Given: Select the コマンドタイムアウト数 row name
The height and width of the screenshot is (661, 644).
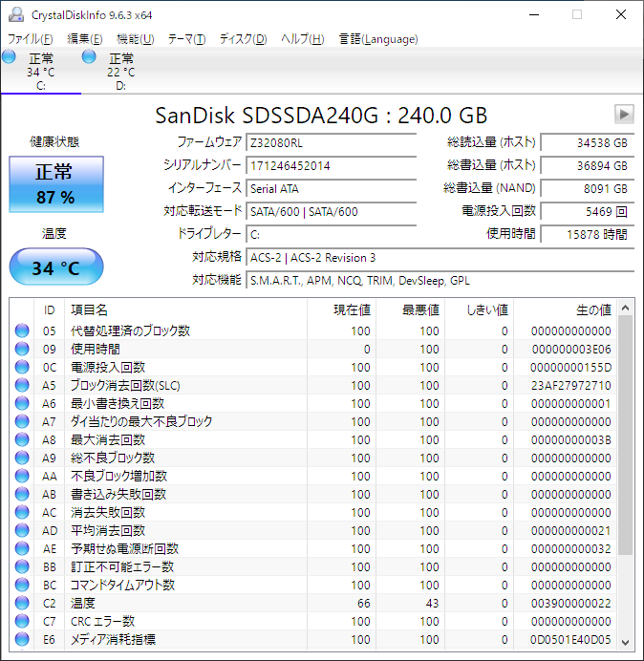Looking at the screenshot, I should click(x=122, y=585).
